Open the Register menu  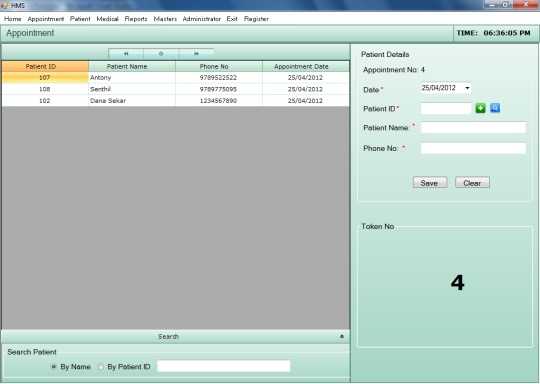[256, 19]
